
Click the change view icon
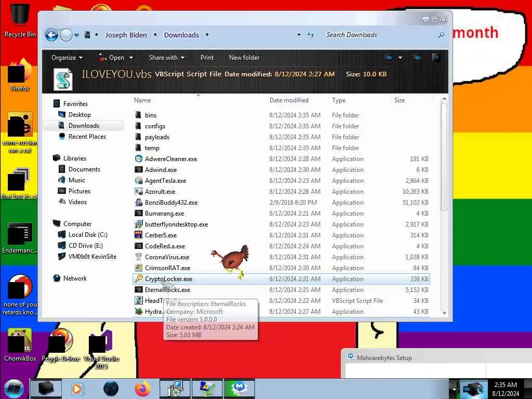(x=389, y=58)
